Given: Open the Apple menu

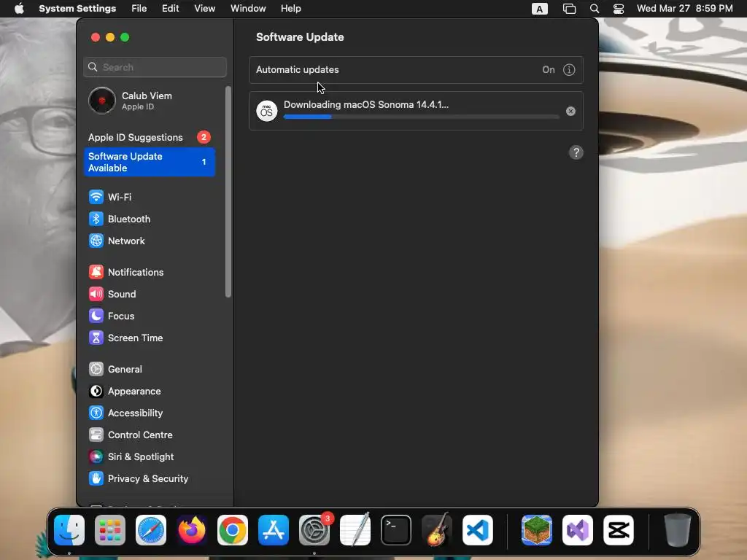Looking at the screenshot, I should coord(19,9).
